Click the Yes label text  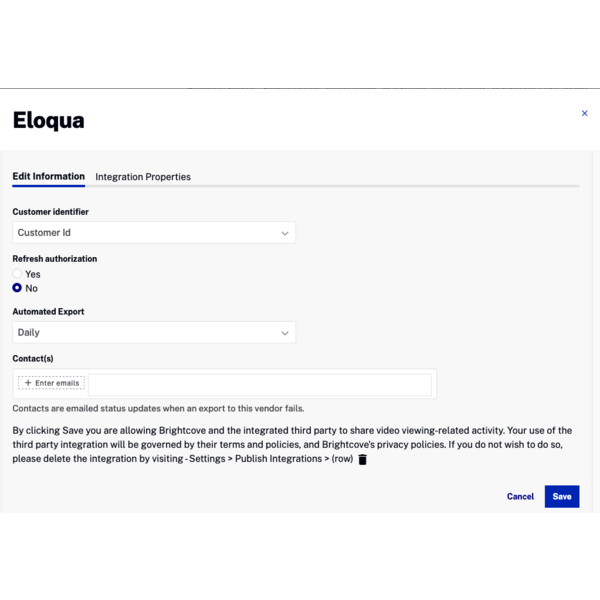[33, 274]
